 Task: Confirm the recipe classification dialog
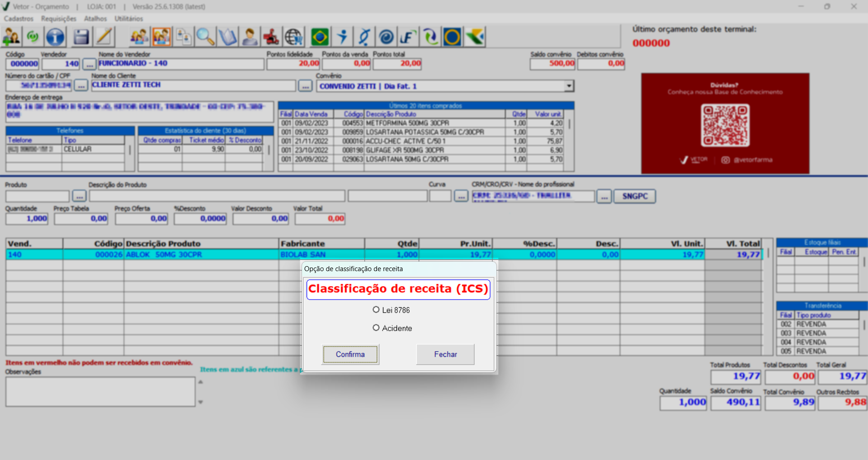tap(350, 354)
